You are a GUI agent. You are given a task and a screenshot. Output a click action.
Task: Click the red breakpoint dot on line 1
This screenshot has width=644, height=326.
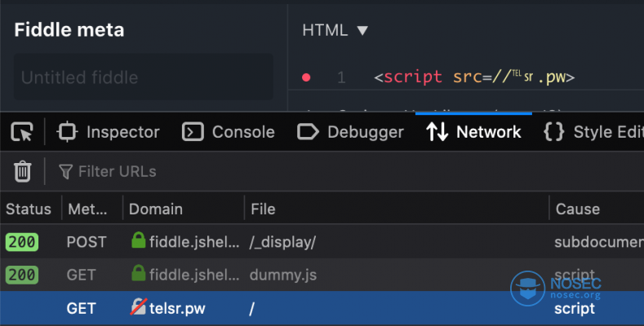click(x=307, y=78)
